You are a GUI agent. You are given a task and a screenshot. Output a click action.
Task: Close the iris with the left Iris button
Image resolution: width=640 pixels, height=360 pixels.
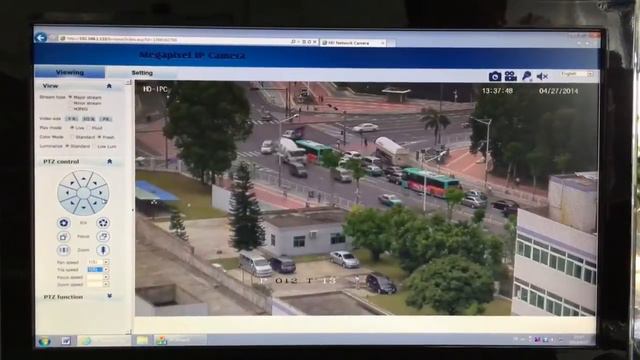(64, 223)
